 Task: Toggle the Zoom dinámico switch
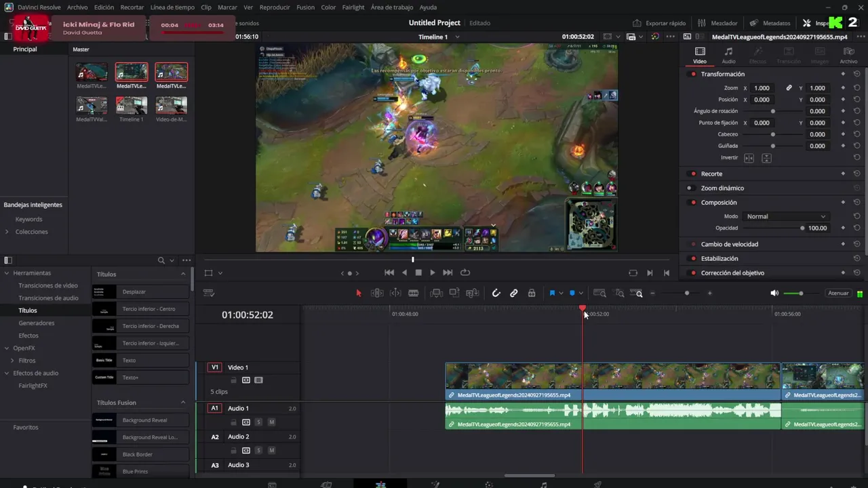(690, 188)
